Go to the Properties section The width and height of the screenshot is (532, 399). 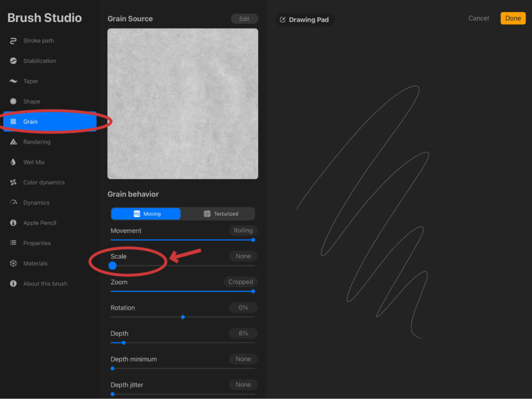tap(37, 243)
